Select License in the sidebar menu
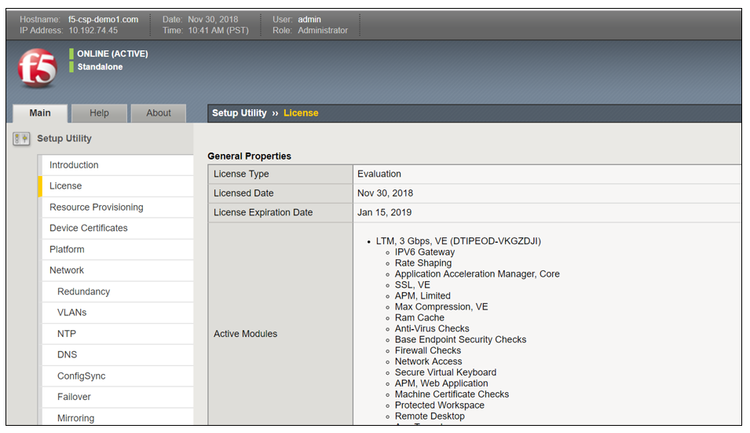The width and height of the screenshot is (750, 433). [117, 186]
